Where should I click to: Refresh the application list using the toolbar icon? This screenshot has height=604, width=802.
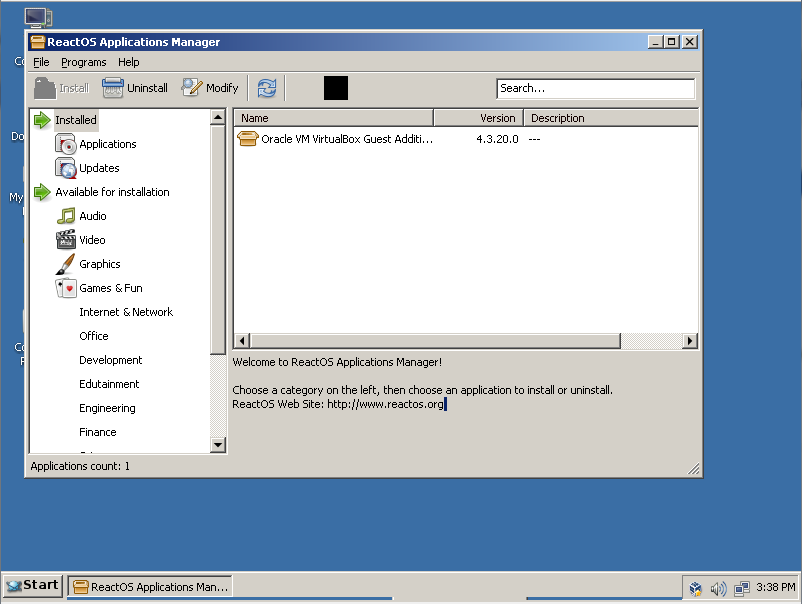click(266, 88)
